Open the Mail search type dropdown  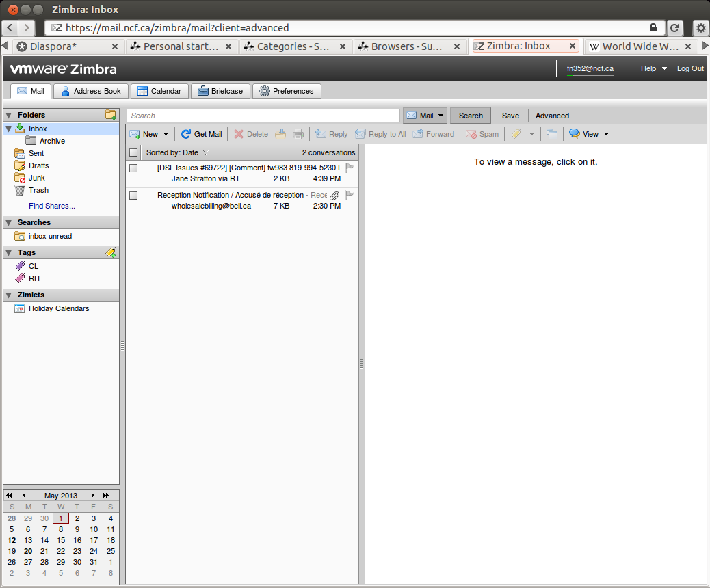click(x=441, y=116)
